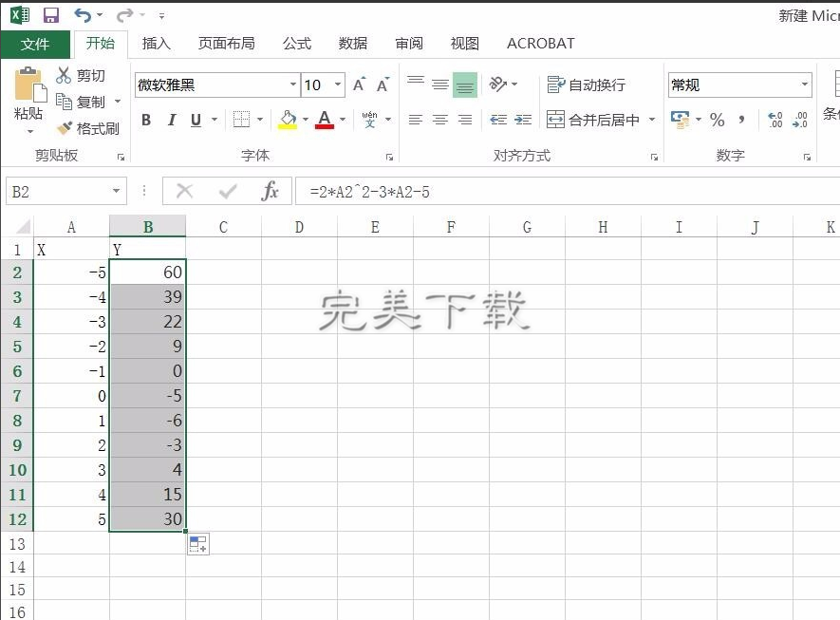This screenshot has width=840, height=620.
Task: Select column B header
Action: (x=148, y=227)
